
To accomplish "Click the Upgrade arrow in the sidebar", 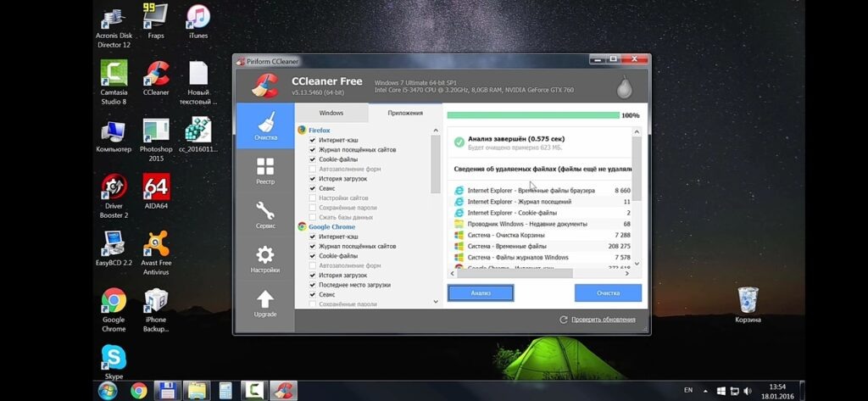I will click(265, 304).
